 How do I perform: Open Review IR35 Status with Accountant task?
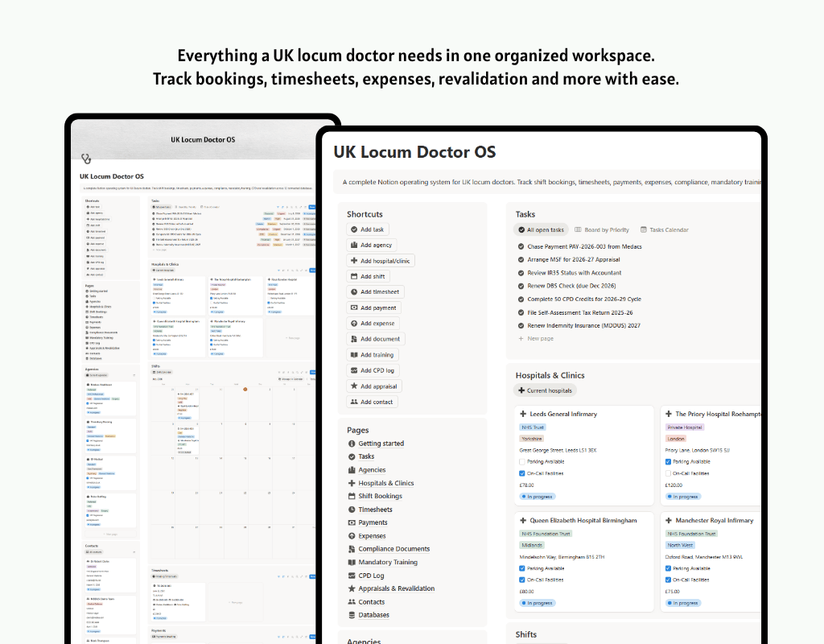(x=575, y=273)
